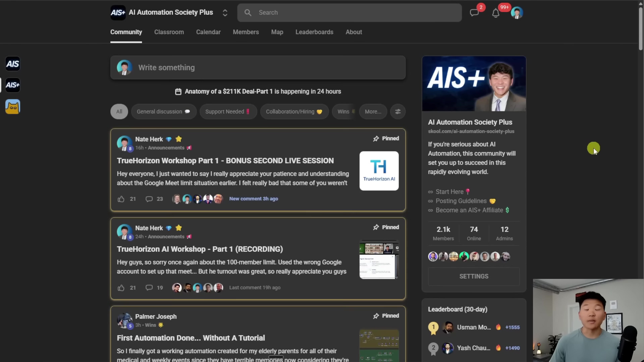The width and height of the screenshot is (644, 362).
Task: Click the AIS+ banner image
Action: pos(474,84)
